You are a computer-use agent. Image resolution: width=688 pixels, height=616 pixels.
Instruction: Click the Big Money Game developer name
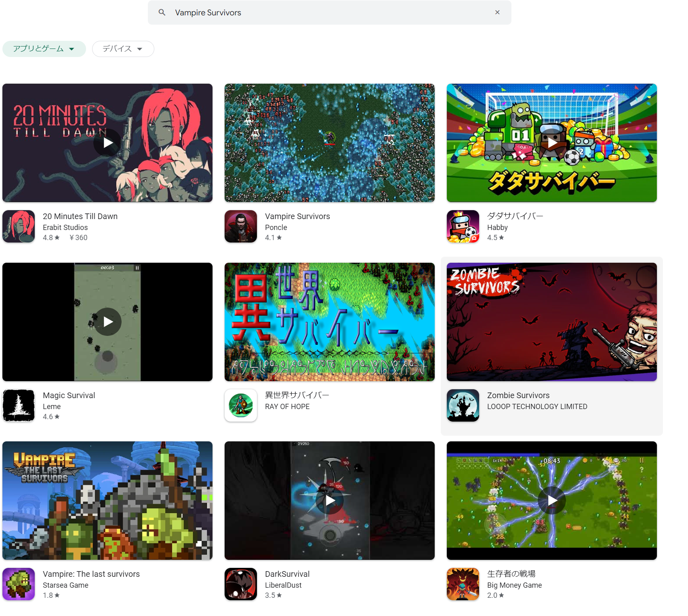tap(514, 585)
